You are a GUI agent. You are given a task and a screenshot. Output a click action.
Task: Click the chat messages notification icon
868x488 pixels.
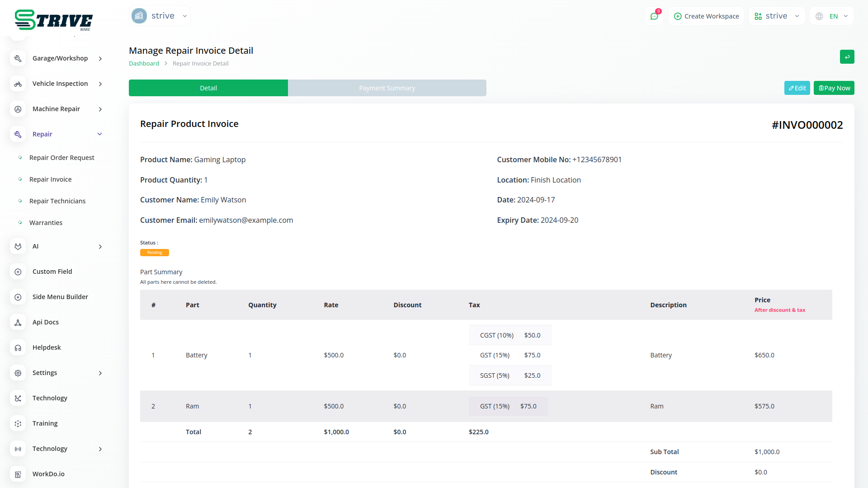click(x=654, y=16)
